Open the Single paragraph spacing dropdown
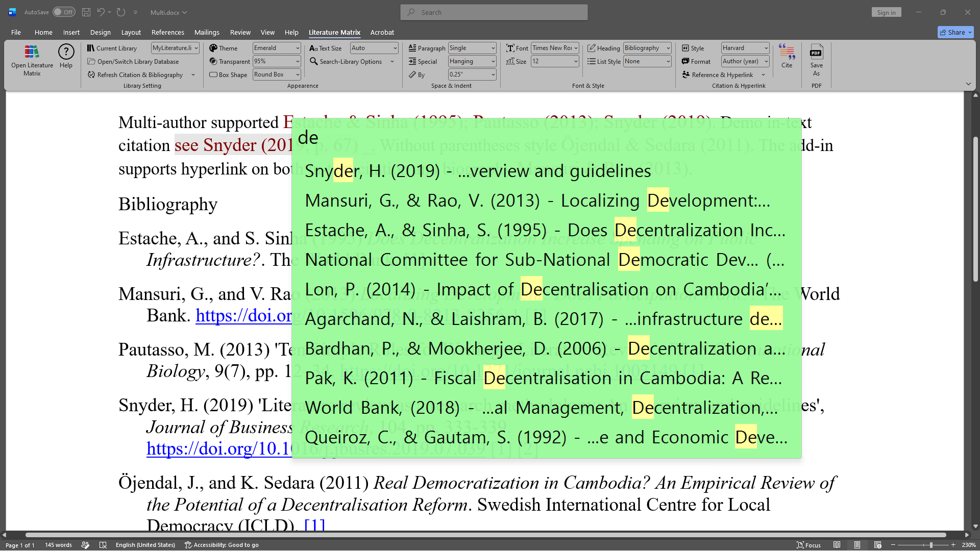 [x=472, y=48]
